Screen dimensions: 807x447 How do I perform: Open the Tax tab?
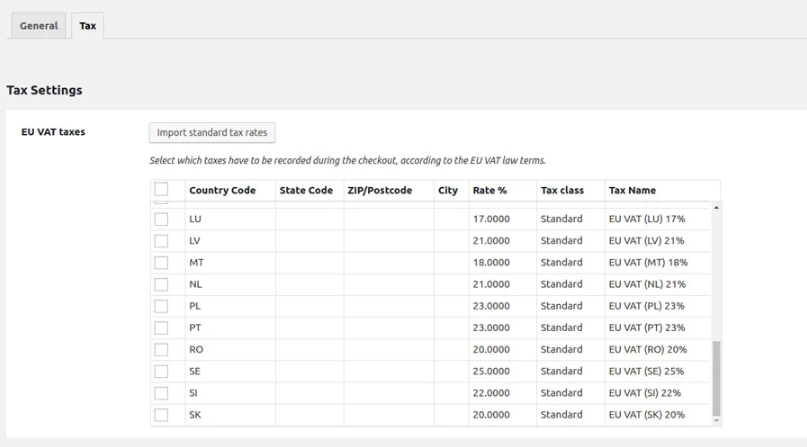(x=87, y=26)
